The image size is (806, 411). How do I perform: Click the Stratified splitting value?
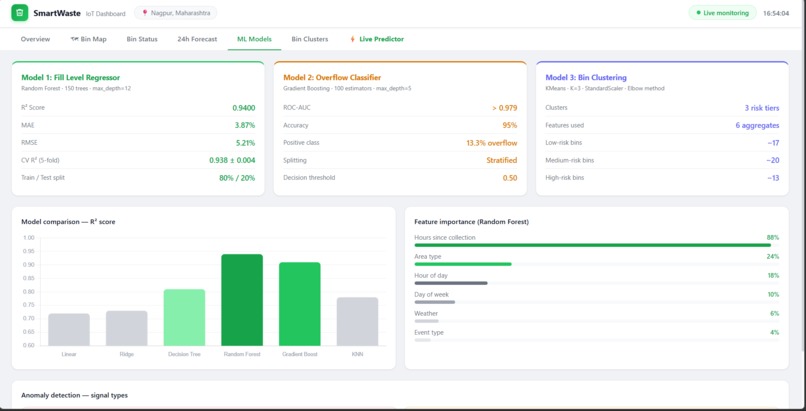pyautogui.click(x=502, y=160)
